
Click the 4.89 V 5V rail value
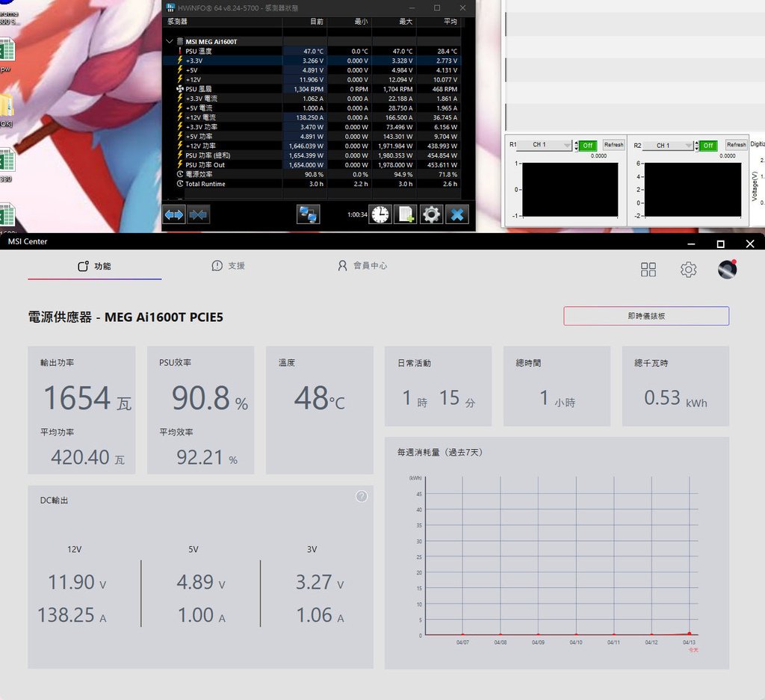click(x=201, y=582)
